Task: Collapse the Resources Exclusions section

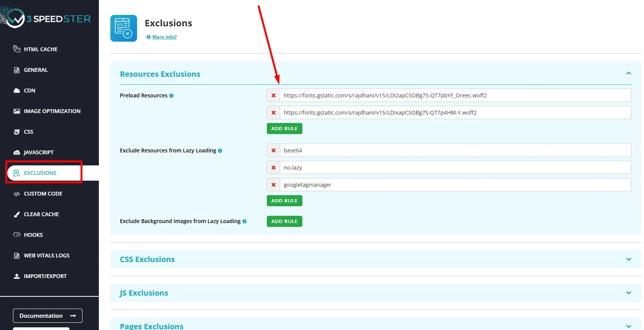Action: click(628, 73)
